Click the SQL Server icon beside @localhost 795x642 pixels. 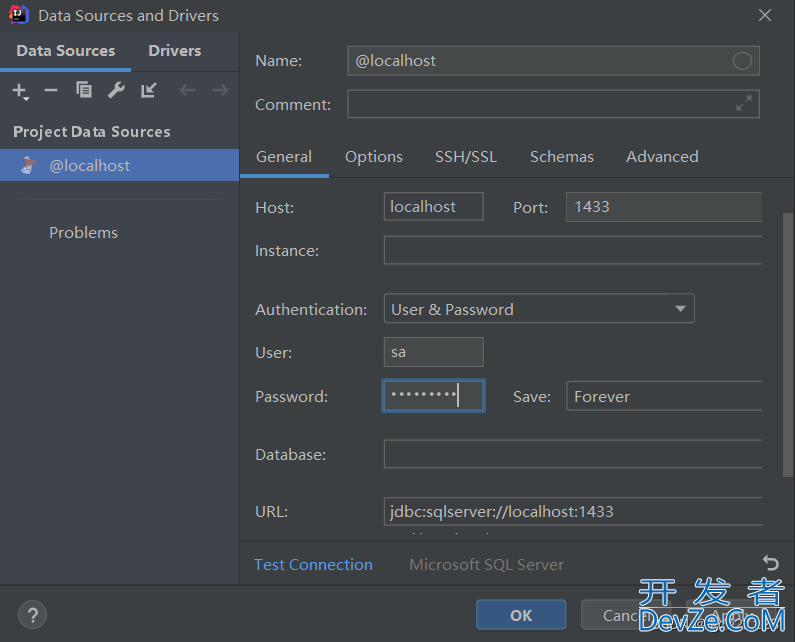tap(28, 165)
